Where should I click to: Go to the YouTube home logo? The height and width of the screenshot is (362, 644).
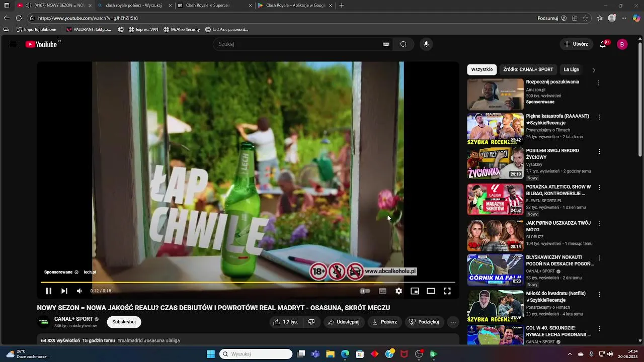coord(41,44)
